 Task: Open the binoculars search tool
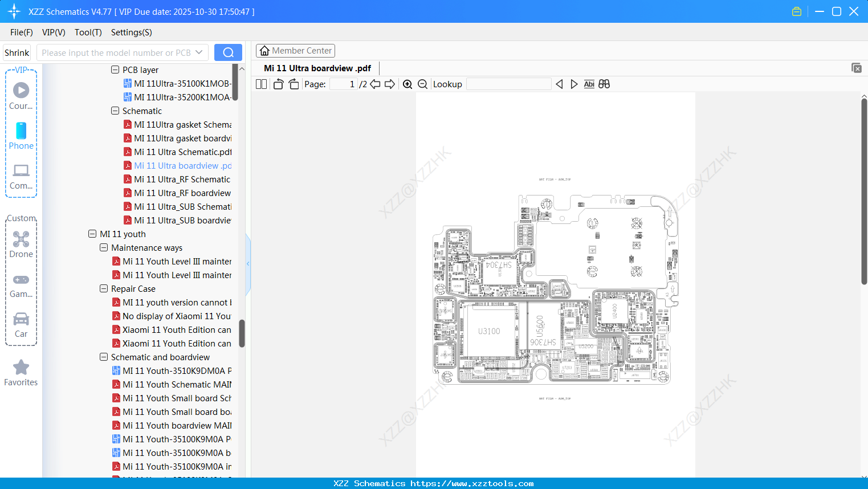pos(604,84)
